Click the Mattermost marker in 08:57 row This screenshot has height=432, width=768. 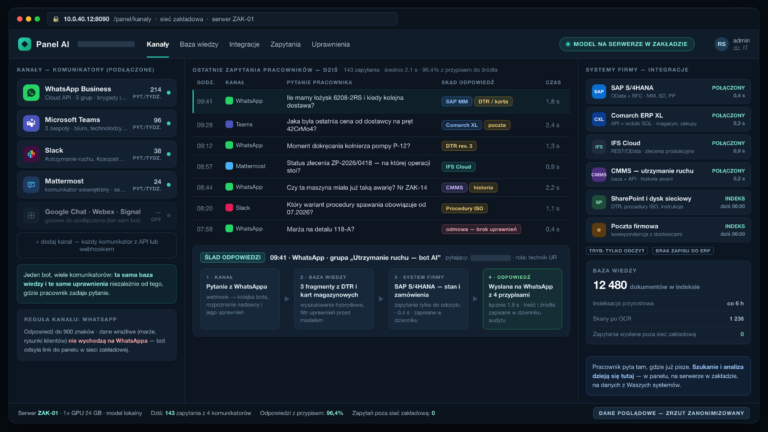point(229,166)
